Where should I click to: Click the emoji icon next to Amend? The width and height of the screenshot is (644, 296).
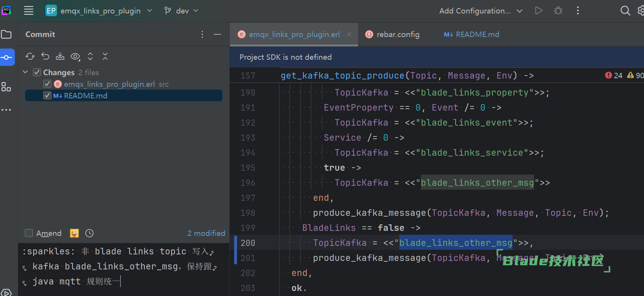(74, 233)
